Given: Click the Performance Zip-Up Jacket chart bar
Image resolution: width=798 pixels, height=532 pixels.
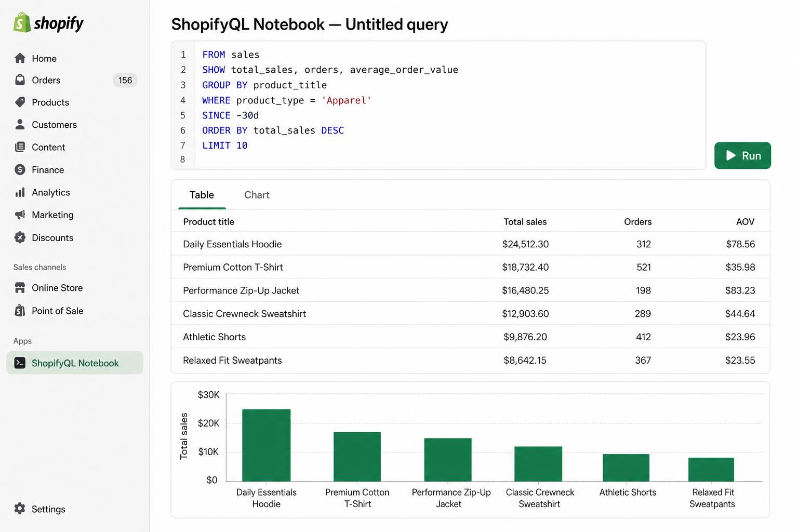Looking at the screenshot, I should (x=448, y=460).
